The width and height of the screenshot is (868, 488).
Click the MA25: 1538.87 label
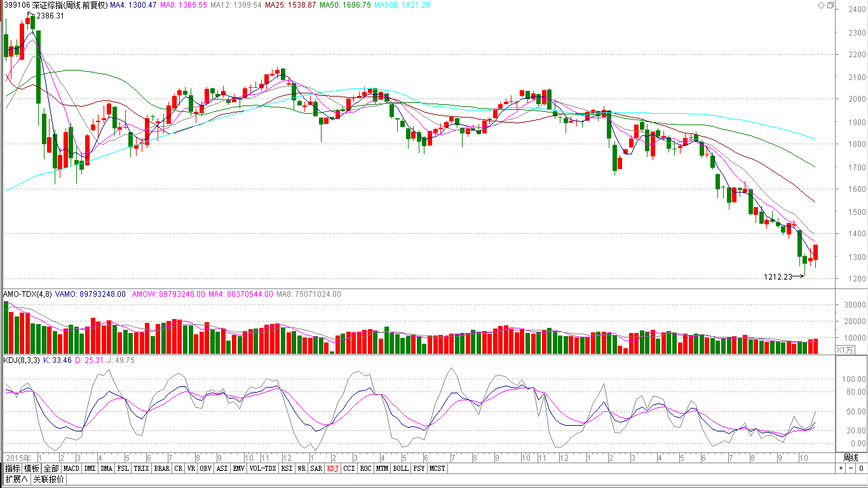[x=290, y=5]
